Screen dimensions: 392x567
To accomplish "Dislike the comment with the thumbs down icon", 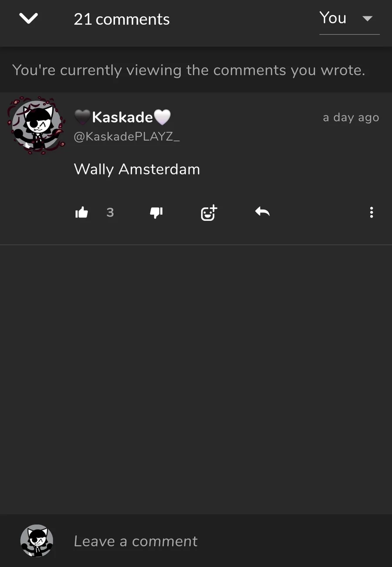I will [x=156, y=212].
